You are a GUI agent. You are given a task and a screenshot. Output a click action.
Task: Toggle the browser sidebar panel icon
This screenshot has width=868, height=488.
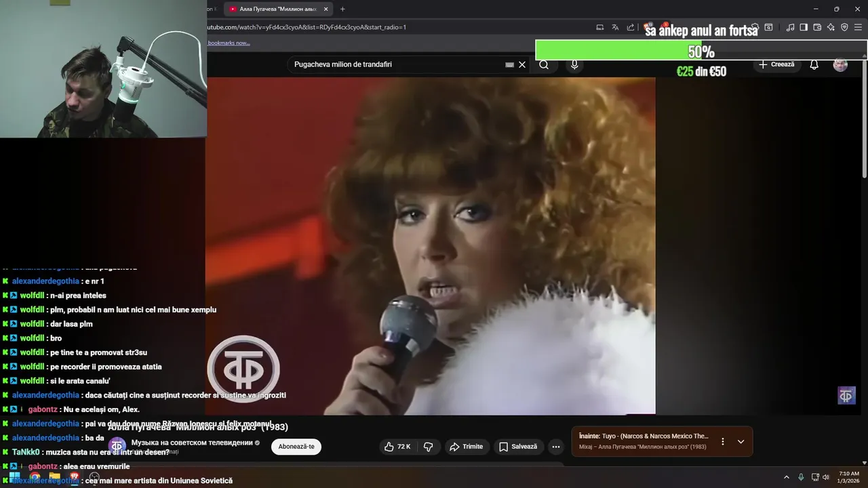coord(804,27)
